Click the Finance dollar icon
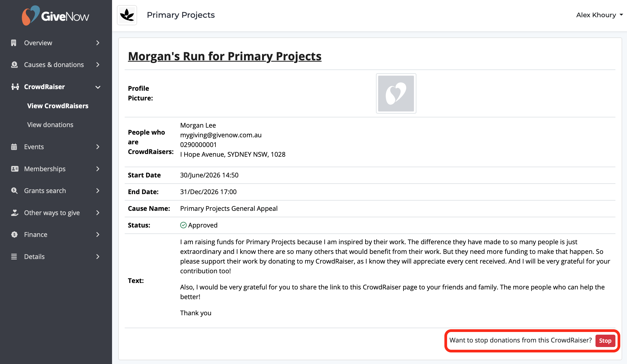Viewport: 627px width, 364px height. click(x=14, y=234)
